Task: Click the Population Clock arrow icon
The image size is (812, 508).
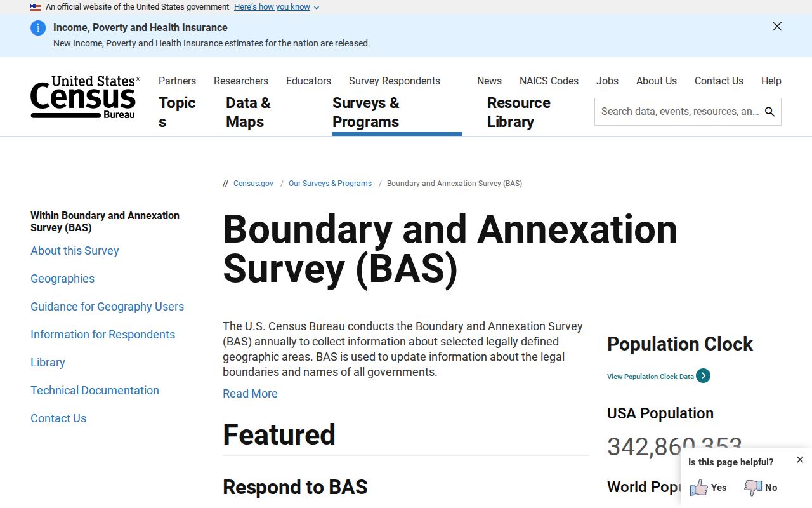Action: pos(703,376)
